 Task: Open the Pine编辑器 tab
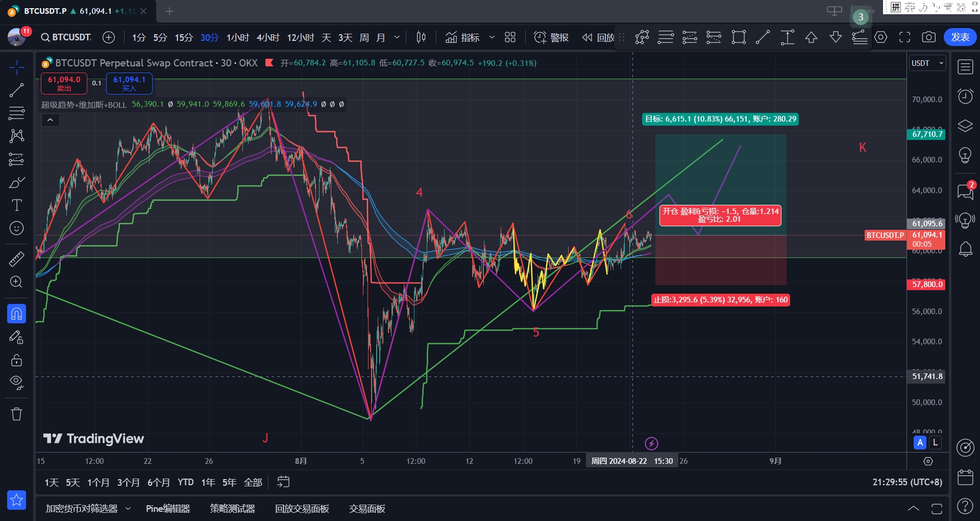[168, 509]
